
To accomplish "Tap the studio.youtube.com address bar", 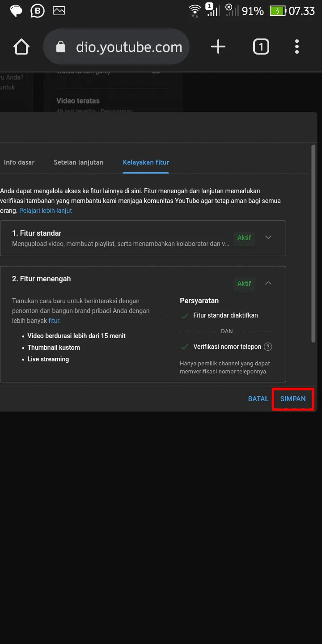I will (x=116, y=47).
